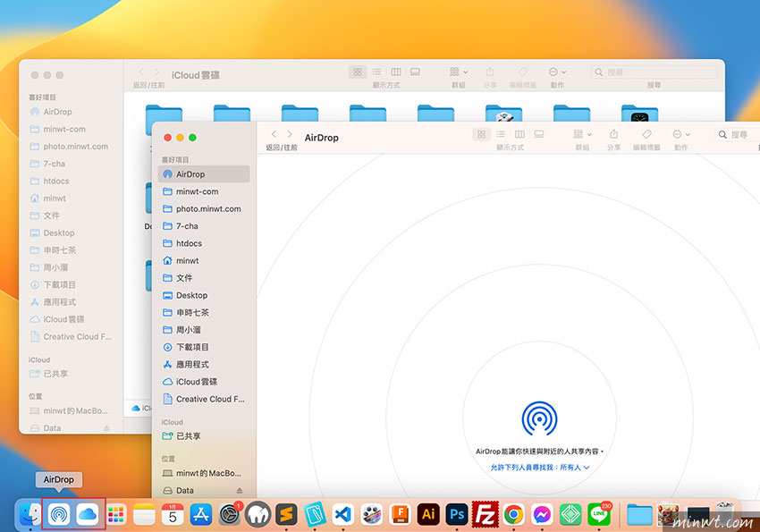
Task: Select htdocs in iCloud window sidebar
Action: coord(72,182)
